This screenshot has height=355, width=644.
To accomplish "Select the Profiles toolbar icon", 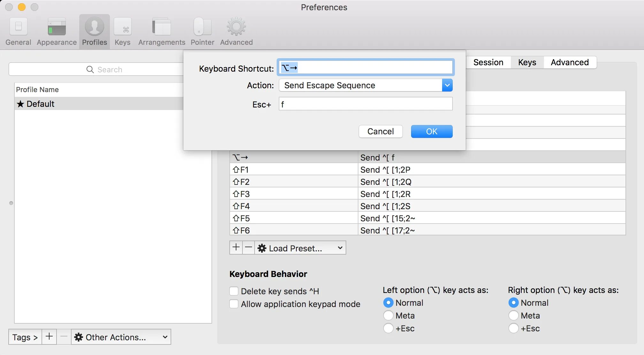I will point(95,31).
